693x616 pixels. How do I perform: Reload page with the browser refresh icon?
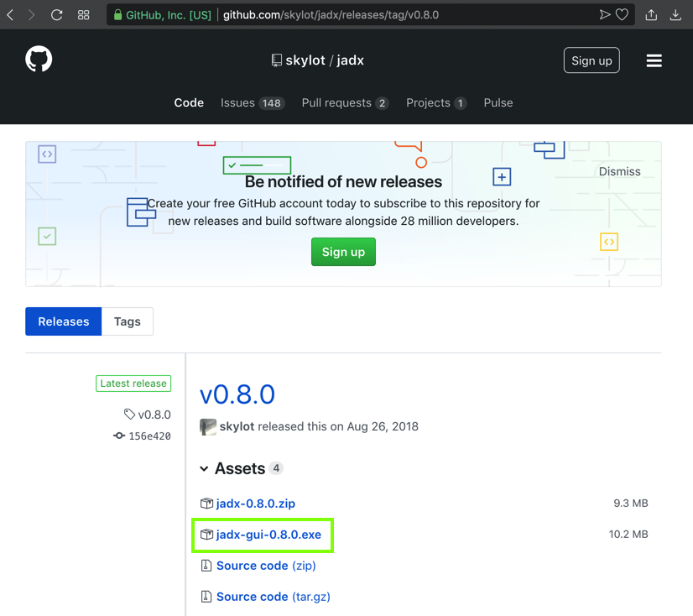56,14
